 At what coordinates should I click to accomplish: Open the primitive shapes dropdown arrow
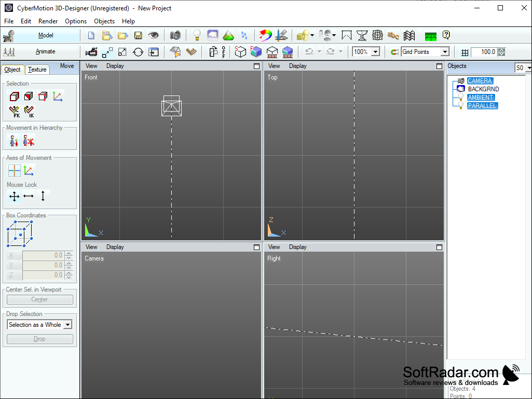click(x=312, y=35)
